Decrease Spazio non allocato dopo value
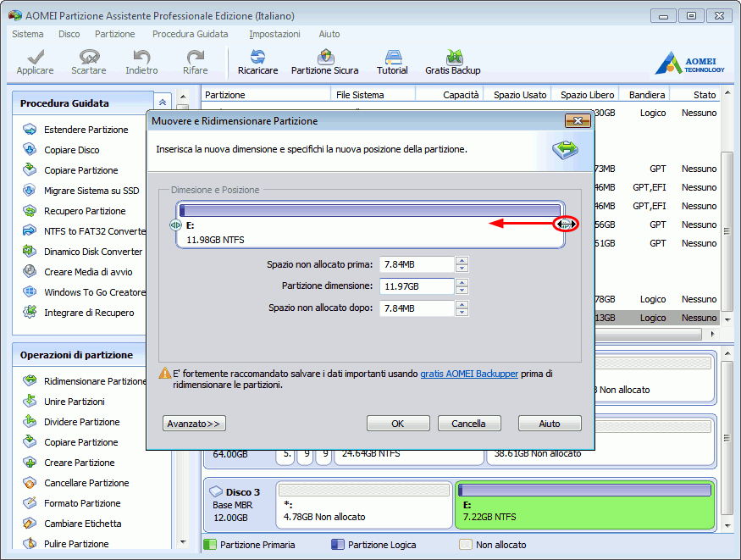 (462, 312)
